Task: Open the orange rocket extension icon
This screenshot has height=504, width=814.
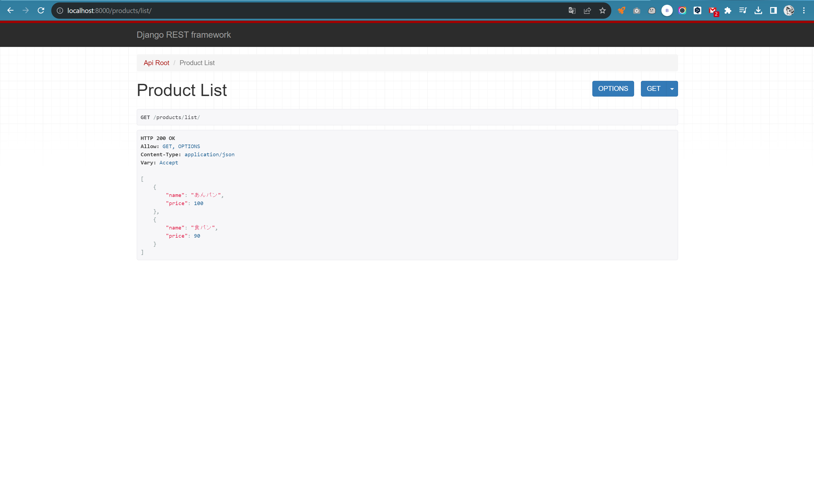Action: (622, 10)
